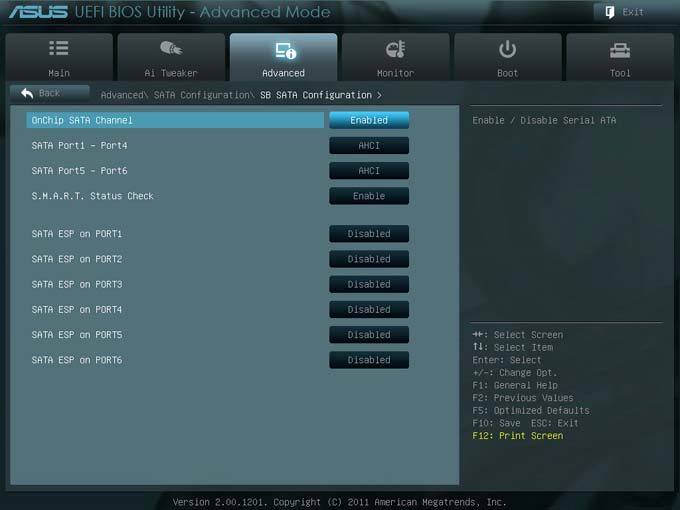680x510 pixels.
Task: Click the Ai Tweaker rocket icon
Action: (x=171, y=48)
